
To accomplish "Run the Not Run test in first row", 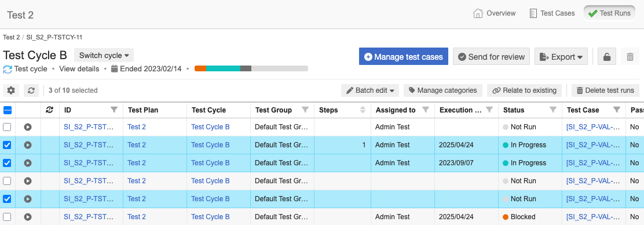I will [x=28, y=127].
